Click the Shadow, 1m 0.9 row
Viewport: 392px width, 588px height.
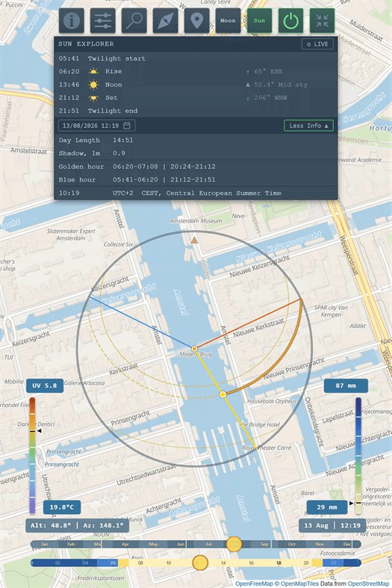(x=196, y=153)
